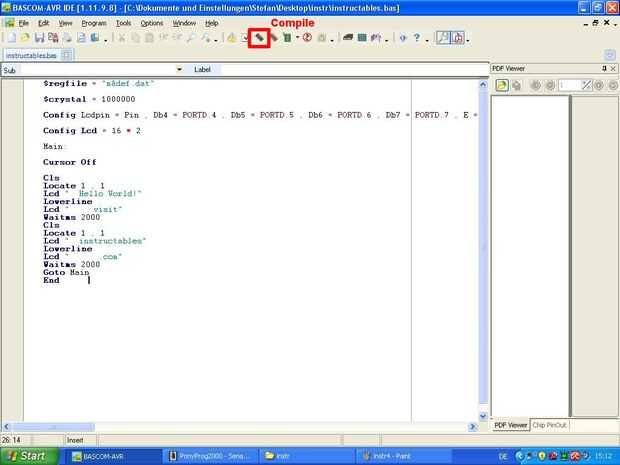This screenshot has width=620, height=465.
Task: Open the instr folder taskbar button
Action: pyautogui.click(x=307, y=456)
